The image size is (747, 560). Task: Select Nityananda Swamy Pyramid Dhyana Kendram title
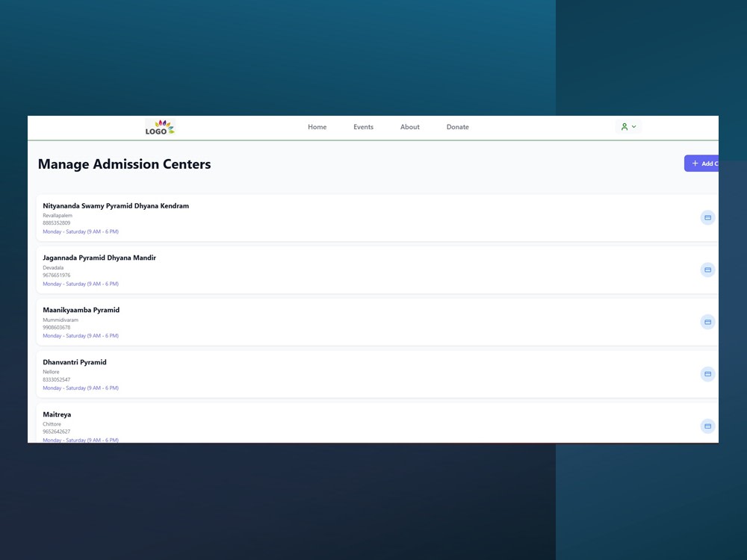click(x=116, y=206)
